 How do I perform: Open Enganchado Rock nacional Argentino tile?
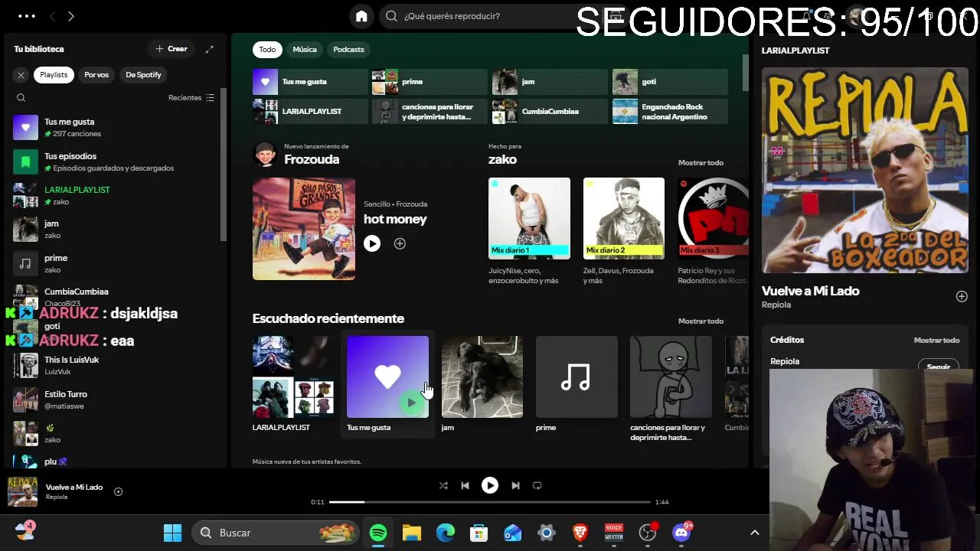670,112
